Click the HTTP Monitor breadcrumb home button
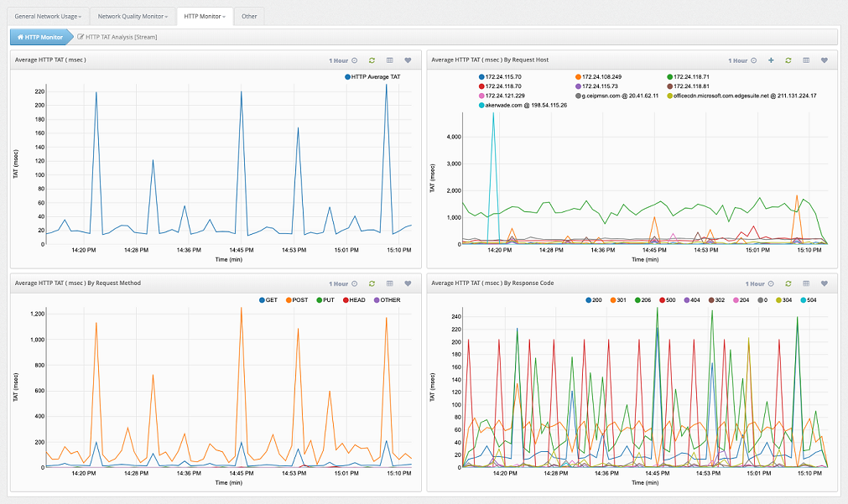This screenshot has width=848, height=504. [x=40, y=37]
